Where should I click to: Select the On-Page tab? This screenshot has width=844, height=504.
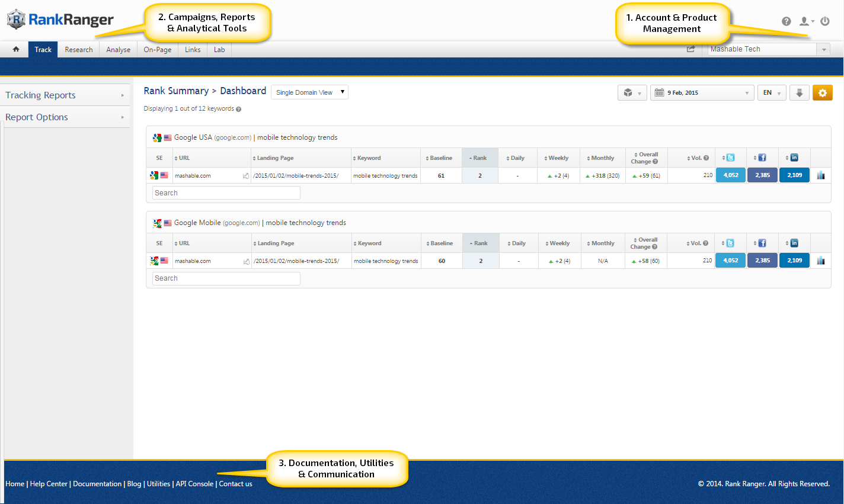(157, 50)
